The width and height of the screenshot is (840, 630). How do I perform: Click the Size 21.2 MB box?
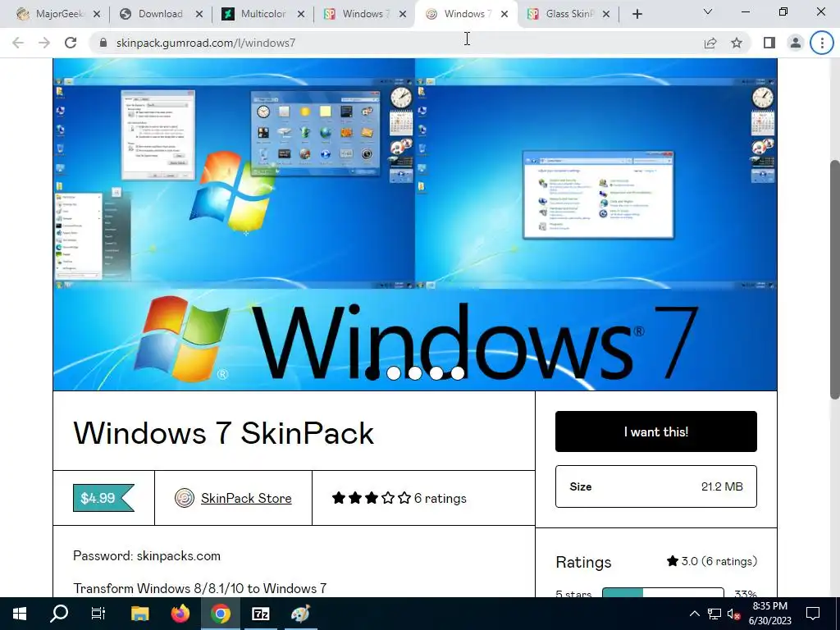click(655, 486)
